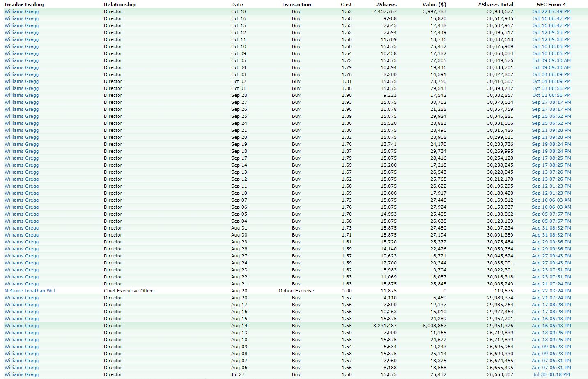Screen dimensions: 588x379
Task: Open SEC filing dated Jul 30 08:18 PM
Action: [x=551, y=374]
